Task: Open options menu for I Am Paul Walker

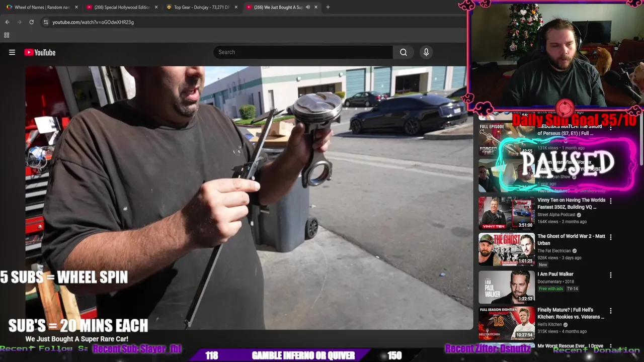Action: [x=611, y=275]
